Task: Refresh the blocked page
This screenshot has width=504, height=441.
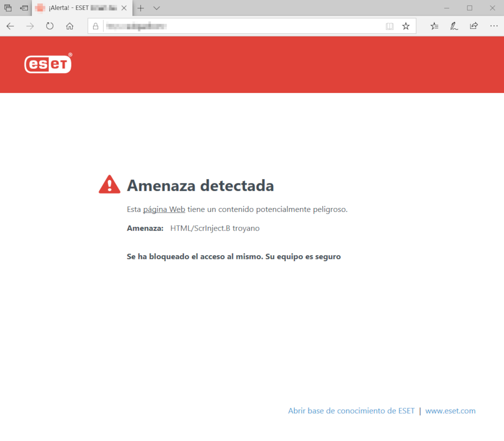Action: pos(49,26)
